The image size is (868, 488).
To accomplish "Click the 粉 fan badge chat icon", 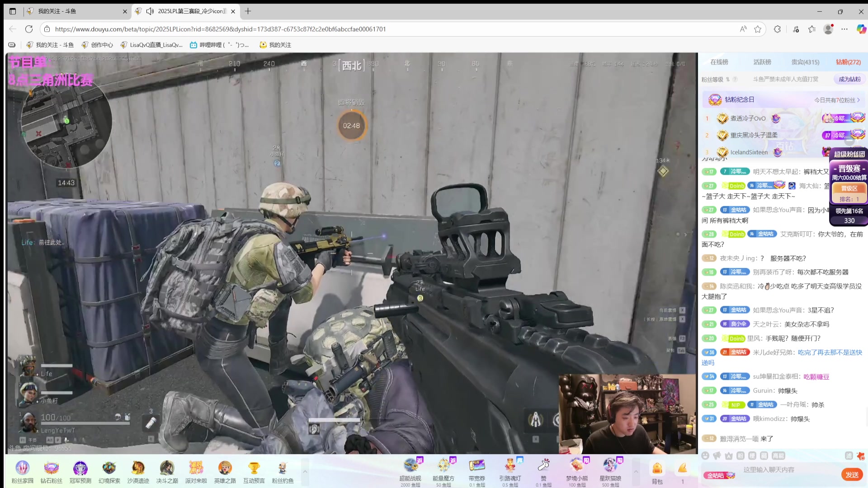I will pos(741,455).
